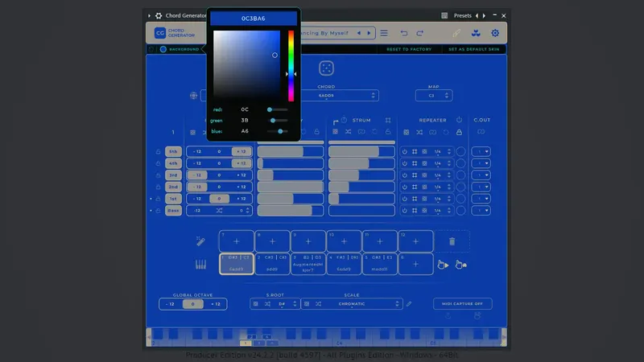Select chord pad 5 madd11
This screenshot has height=362, width=644.
[379, 264]
